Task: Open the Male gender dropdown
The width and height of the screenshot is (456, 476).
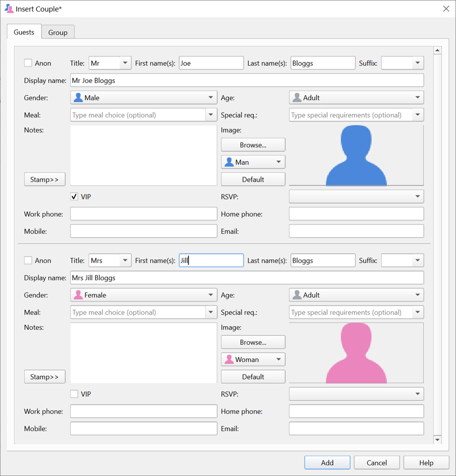Action: [144, 97]
